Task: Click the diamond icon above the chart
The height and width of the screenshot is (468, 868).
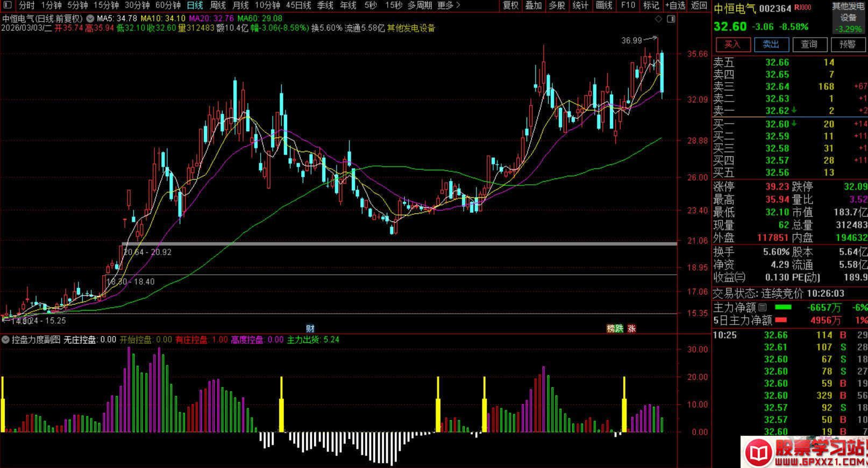Action: pos(659,19)
